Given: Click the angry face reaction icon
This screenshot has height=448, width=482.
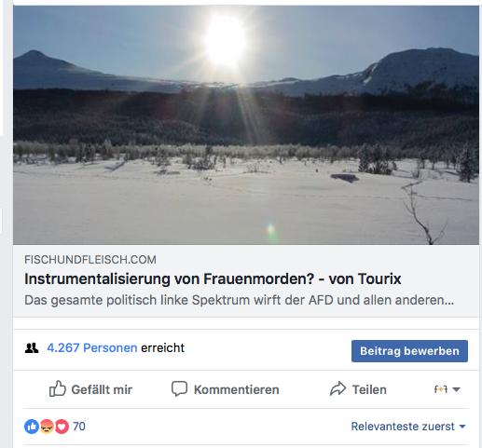Looking at the screenshot, I should [x=47, y=427].
